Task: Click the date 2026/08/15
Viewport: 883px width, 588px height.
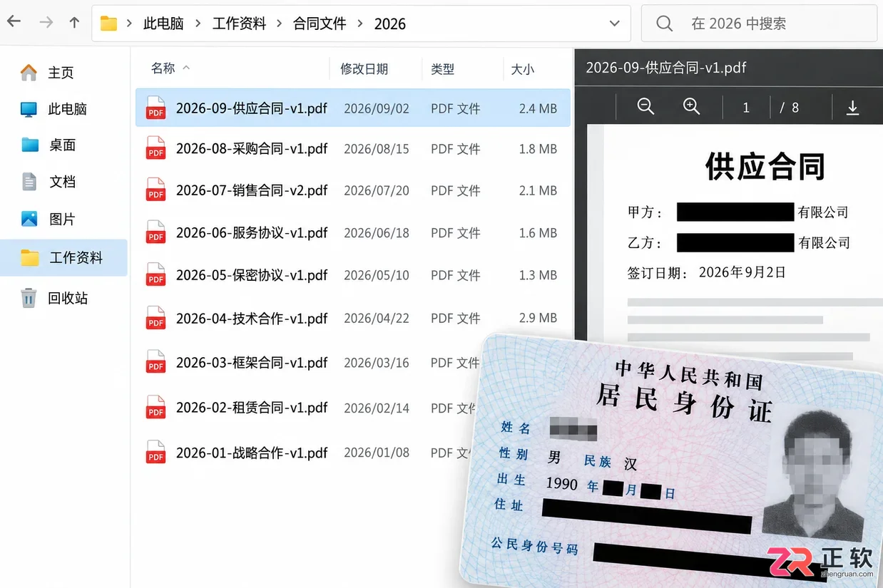Action: [377, 149]
